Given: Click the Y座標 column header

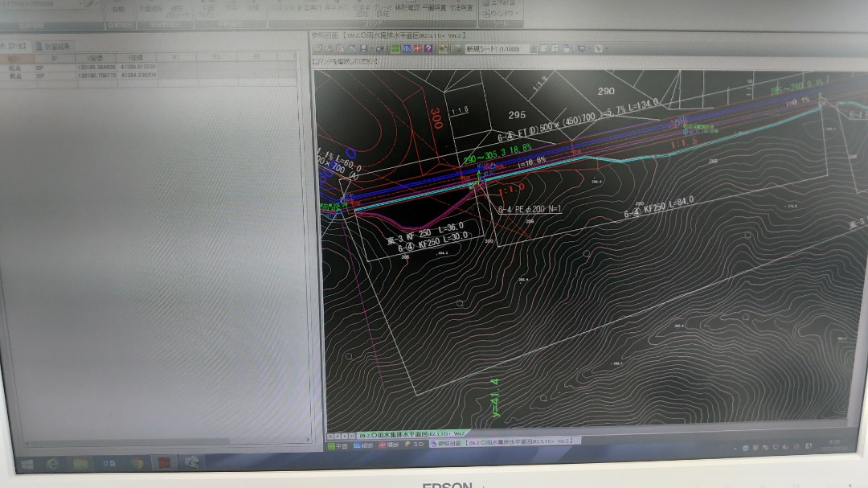Looking at the screenshot, I should pos(136,58).
